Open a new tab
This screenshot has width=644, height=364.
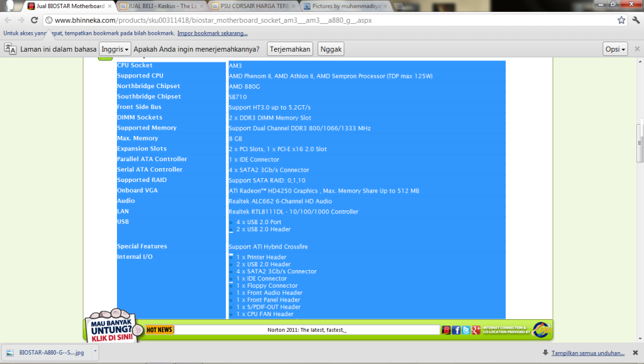399,6
